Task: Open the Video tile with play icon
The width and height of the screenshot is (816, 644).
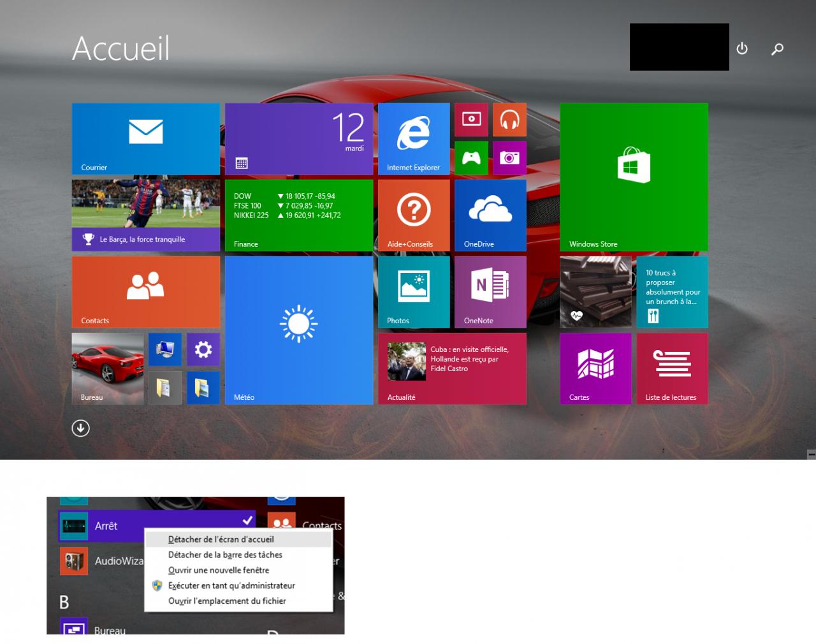Action: point(471,120)
